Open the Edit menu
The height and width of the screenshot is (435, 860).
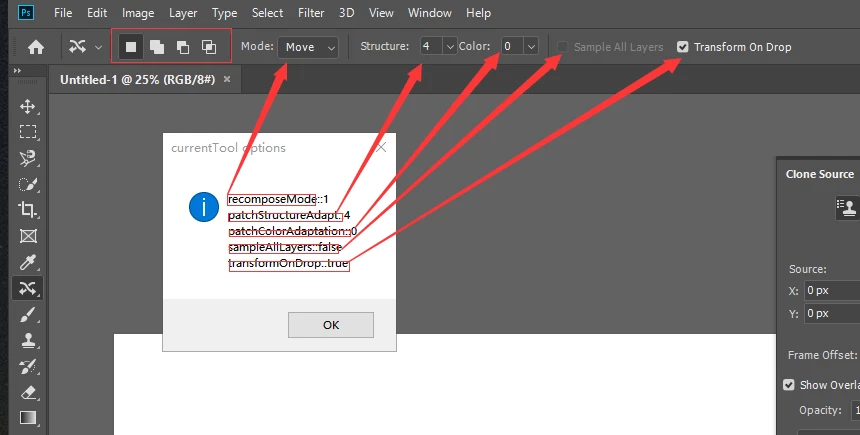[97, 13]
